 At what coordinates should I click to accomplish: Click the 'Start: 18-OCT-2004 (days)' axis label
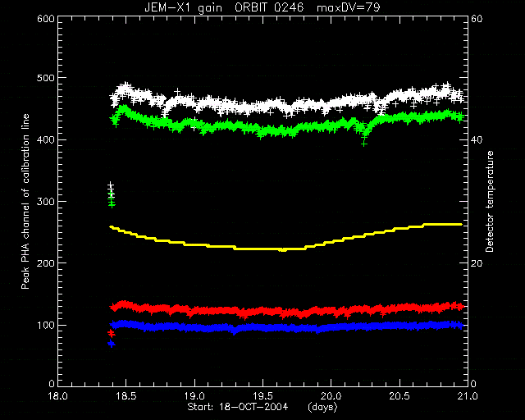point(262,407)
